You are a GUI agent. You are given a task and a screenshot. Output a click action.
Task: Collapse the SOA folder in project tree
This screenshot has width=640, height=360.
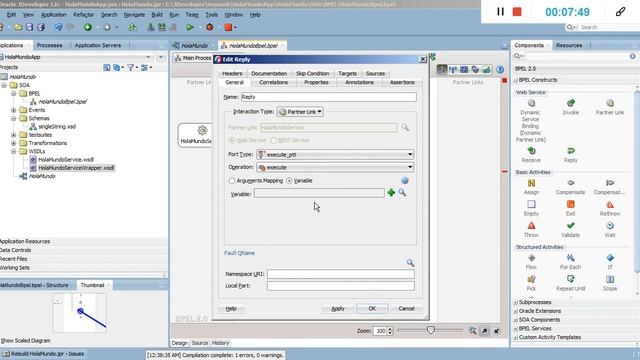click(x=4, y=85)
